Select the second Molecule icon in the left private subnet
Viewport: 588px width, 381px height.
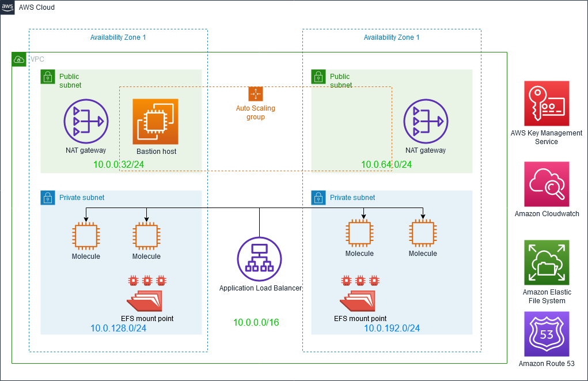pos(146,236)
